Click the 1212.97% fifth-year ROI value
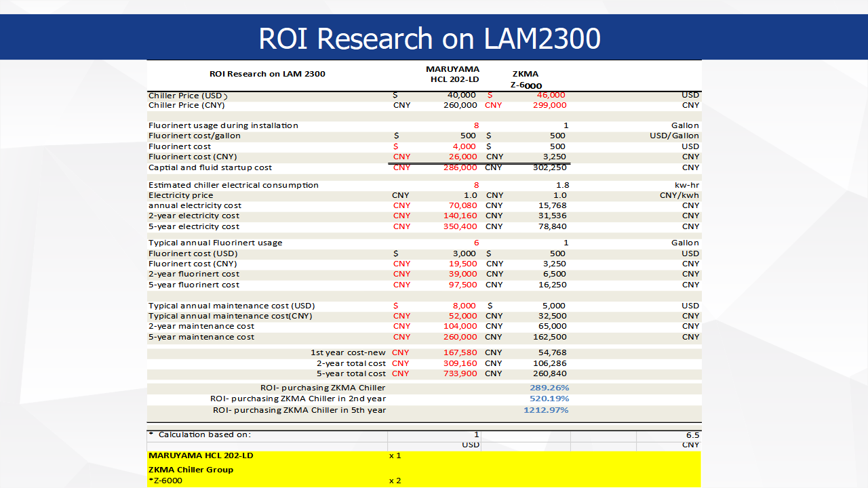This screenshot has width=868, height=488. [x=546, y=410]
